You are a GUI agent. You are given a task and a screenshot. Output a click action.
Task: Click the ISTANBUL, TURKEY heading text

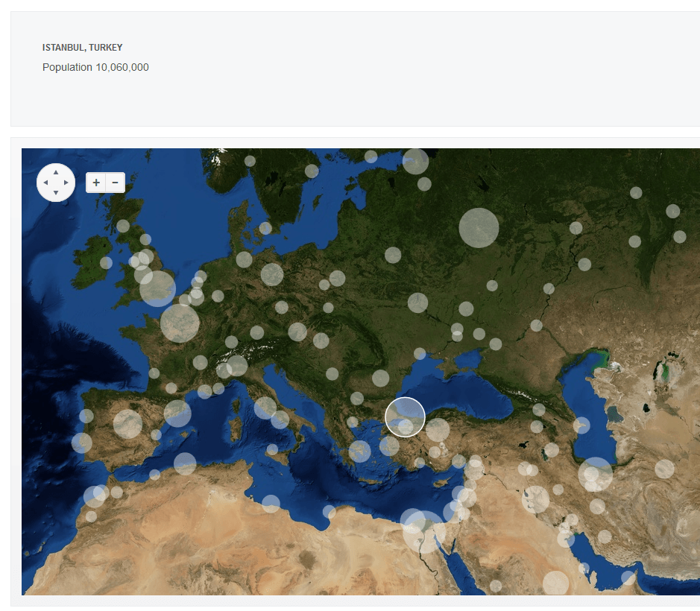[82, 47]
